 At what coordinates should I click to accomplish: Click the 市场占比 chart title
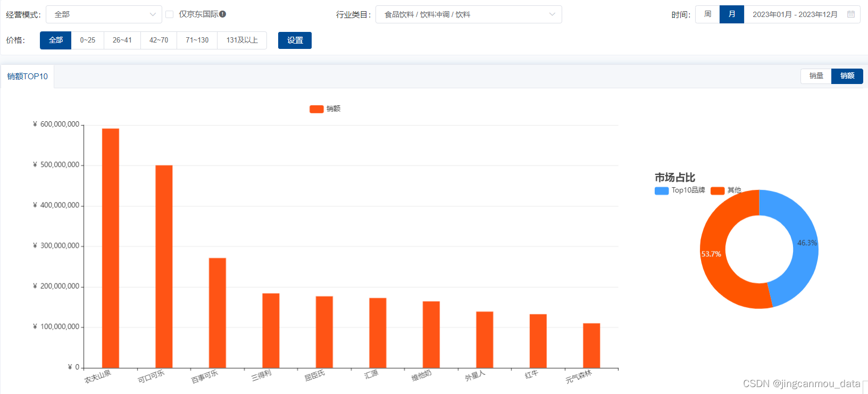point(675,178)
